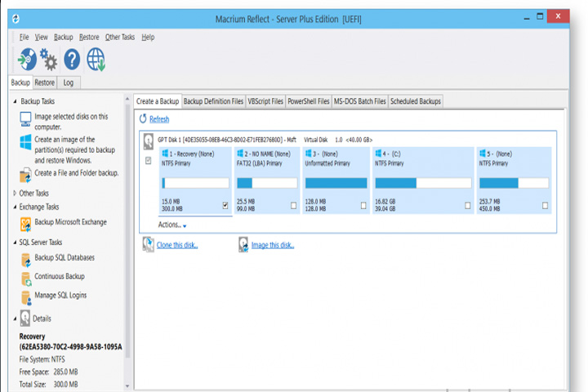Viewport: 588px width, 392px height.
Task: Select the MS-DOS Batch Files tab
Action: tap(359, 101)
